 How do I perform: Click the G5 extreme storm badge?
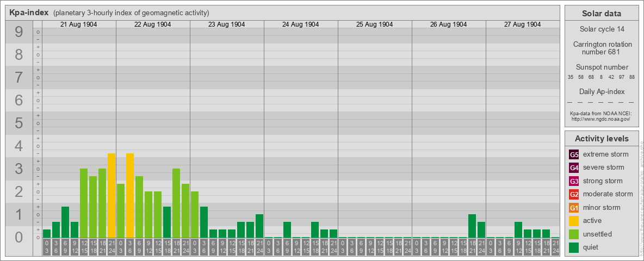[x=574, y=155]
